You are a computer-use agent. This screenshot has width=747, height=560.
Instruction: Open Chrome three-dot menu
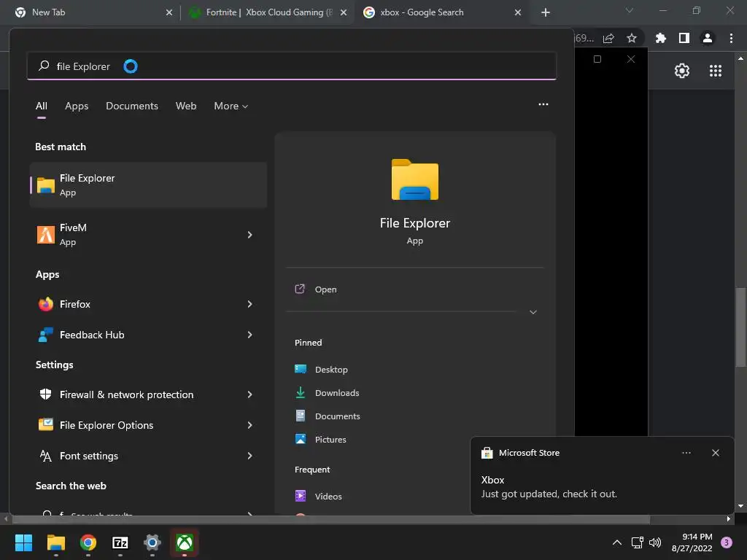coord(731,38)
